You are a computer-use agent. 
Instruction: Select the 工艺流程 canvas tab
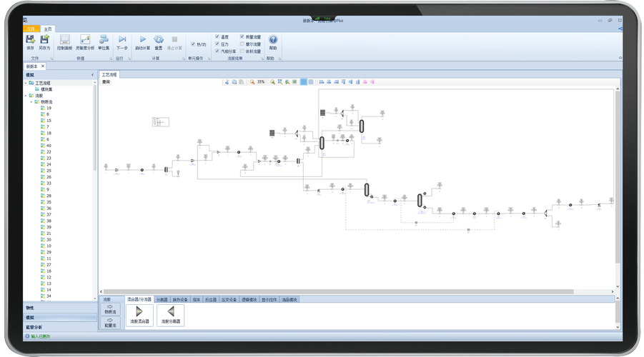(x=109, y=75)
